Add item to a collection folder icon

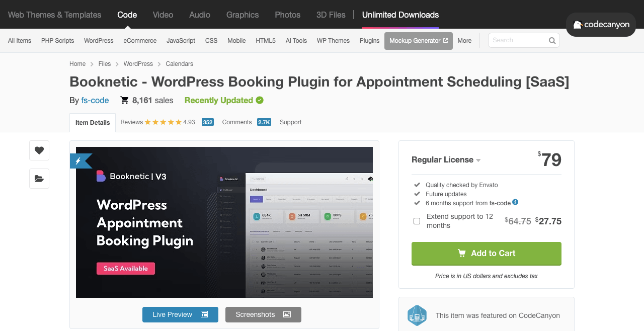39,179
